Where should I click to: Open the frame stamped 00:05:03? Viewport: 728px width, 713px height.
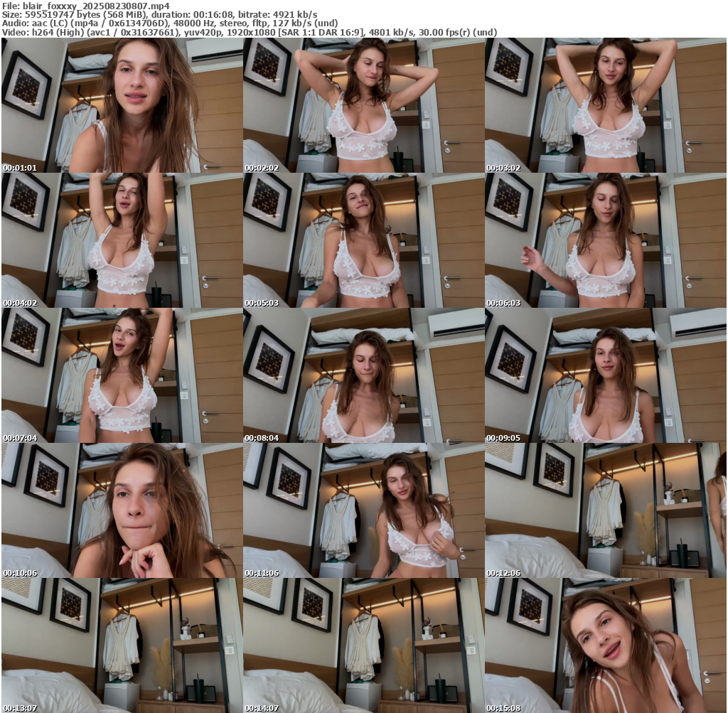coord(364,240)
